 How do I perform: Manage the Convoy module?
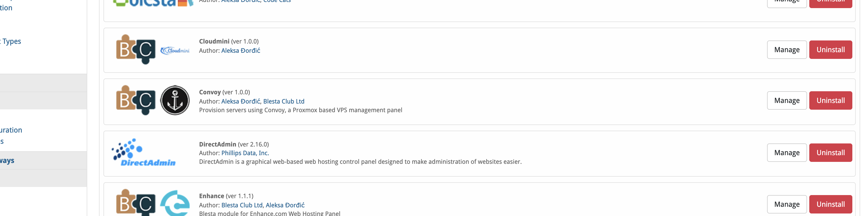pos(787,100)
